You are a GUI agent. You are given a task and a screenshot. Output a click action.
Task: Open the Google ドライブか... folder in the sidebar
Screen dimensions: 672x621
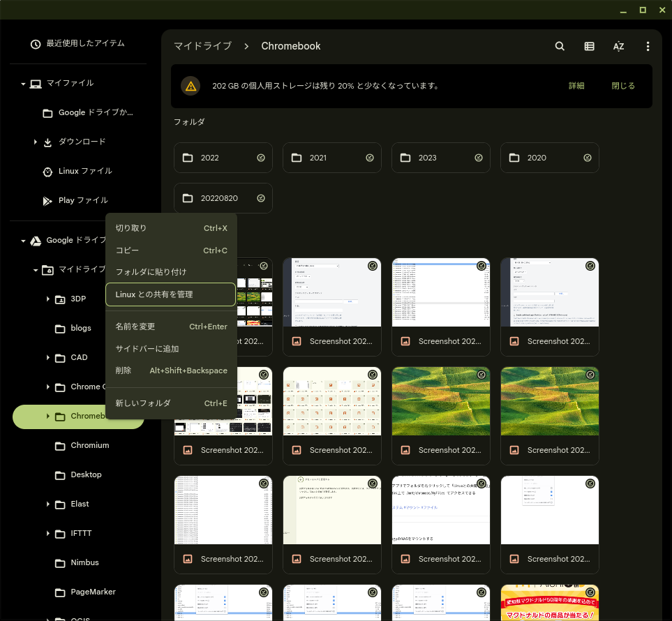tap(95, 112)
